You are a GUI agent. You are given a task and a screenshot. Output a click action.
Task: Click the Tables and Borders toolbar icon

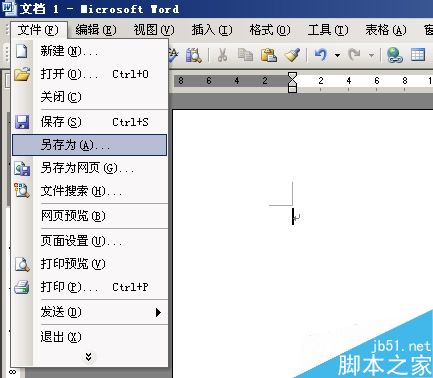pos(418,55)
